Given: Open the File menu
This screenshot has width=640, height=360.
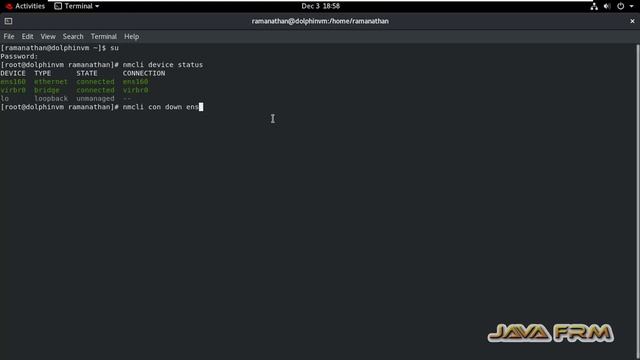Looking at the screenshot, I should 9,36.
